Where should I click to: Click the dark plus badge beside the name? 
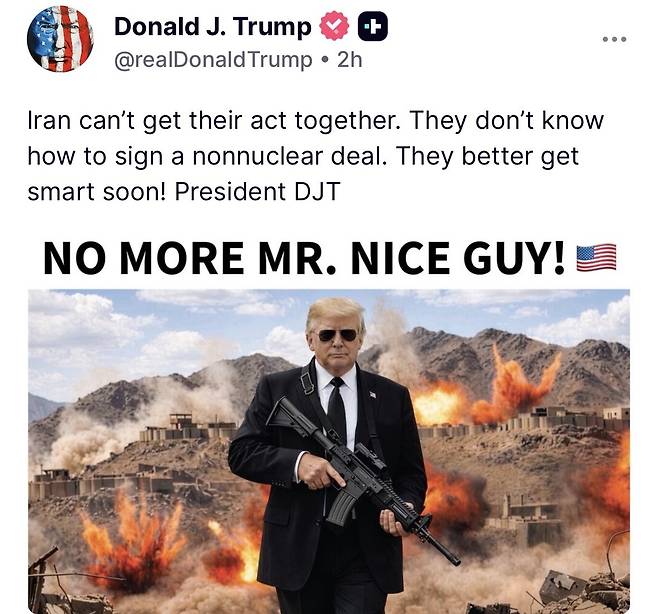click(x=372, y=26)
